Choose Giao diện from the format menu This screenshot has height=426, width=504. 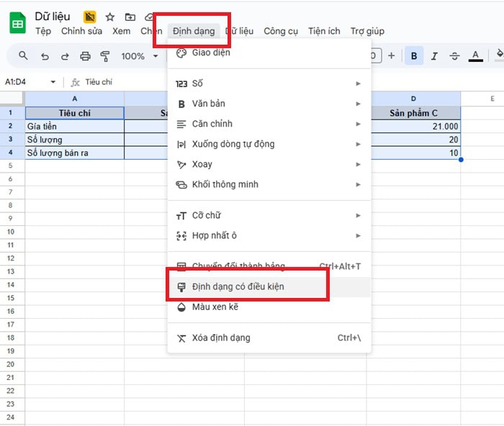pos(269,53)
